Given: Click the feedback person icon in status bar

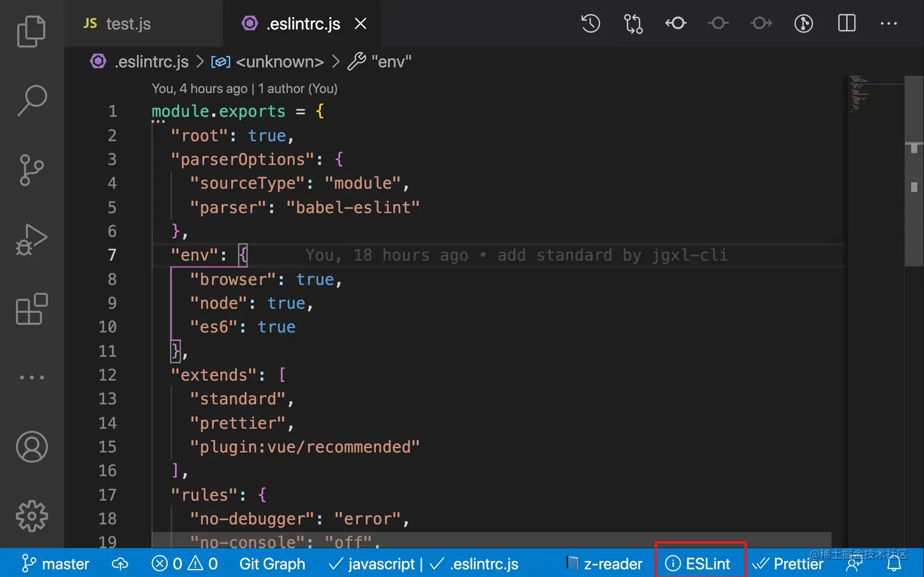Looking at the screenshot, I should click(854, 565).
